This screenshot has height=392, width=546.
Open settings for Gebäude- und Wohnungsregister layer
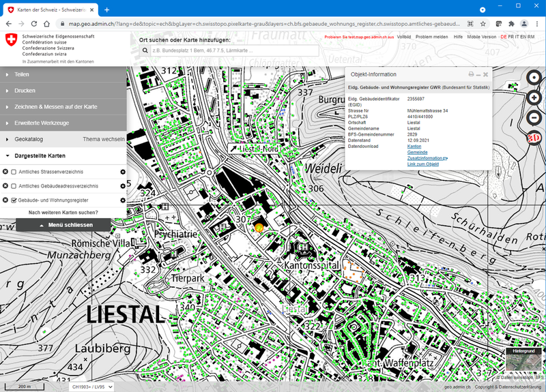(122, 200)
